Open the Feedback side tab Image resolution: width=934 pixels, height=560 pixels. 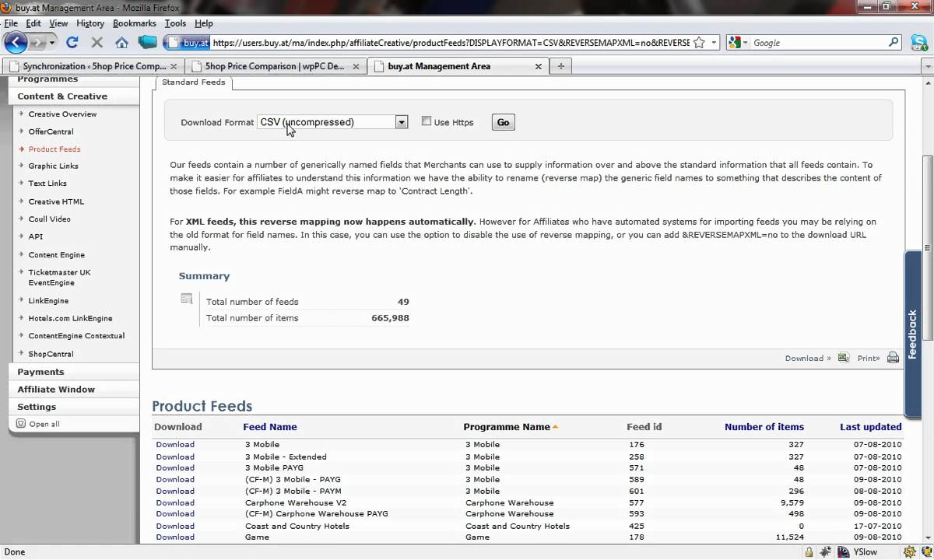913,334
